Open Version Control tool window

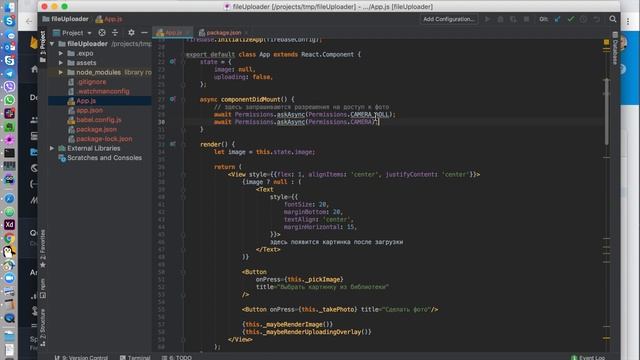[x=81, y=357]
